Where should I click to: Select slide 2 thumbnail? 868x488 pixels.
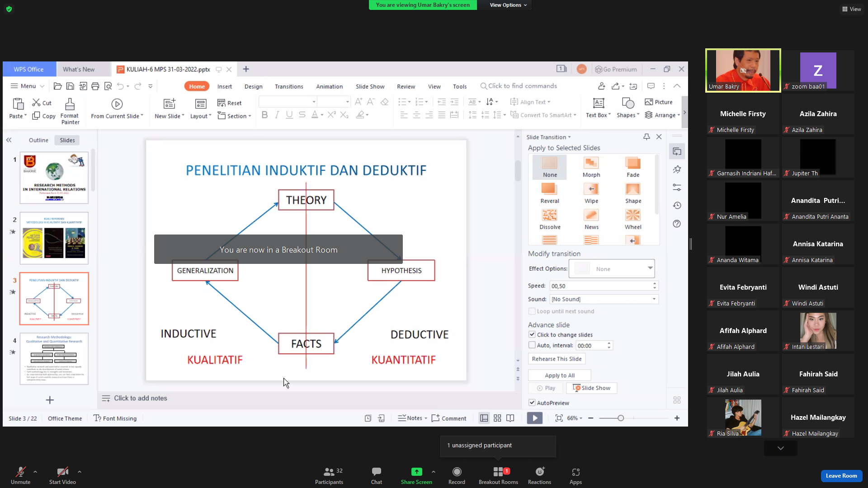pos(54,238)
